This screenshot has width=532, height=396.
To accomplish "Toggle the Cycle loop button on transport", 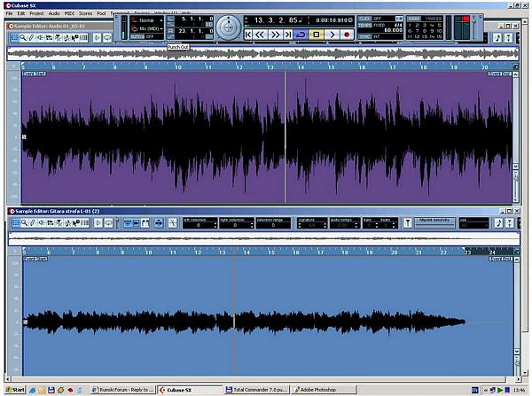I will click(x=300, y=34).
